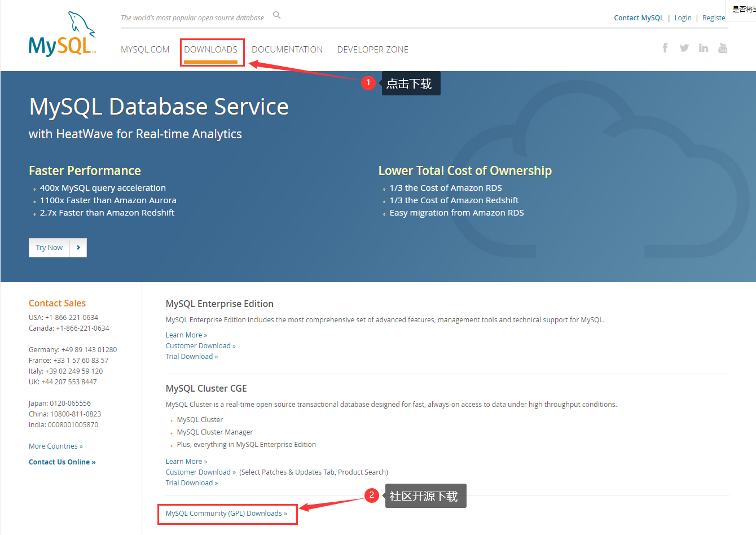The image size is (756, 535).
Task: Click the MySQL Database Service banner title
Action: tap(159, 107)
